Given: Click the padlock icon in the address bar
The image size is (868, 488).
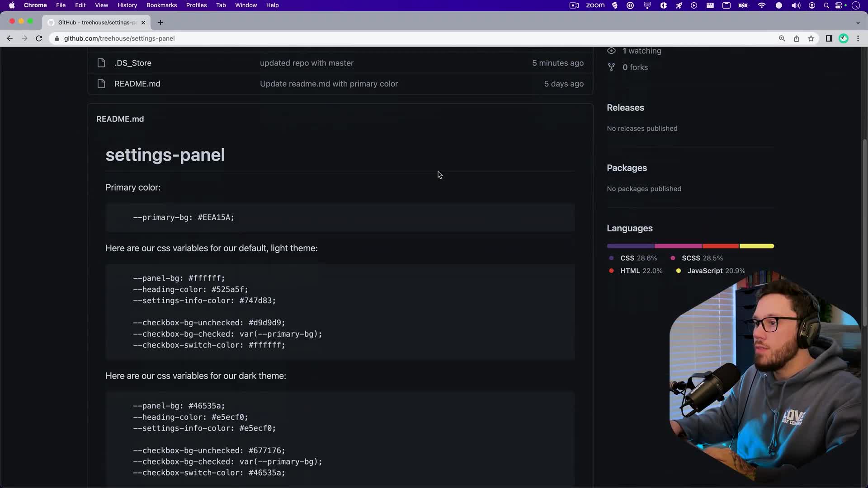Looking at the screenshot, I should point(57,39).
